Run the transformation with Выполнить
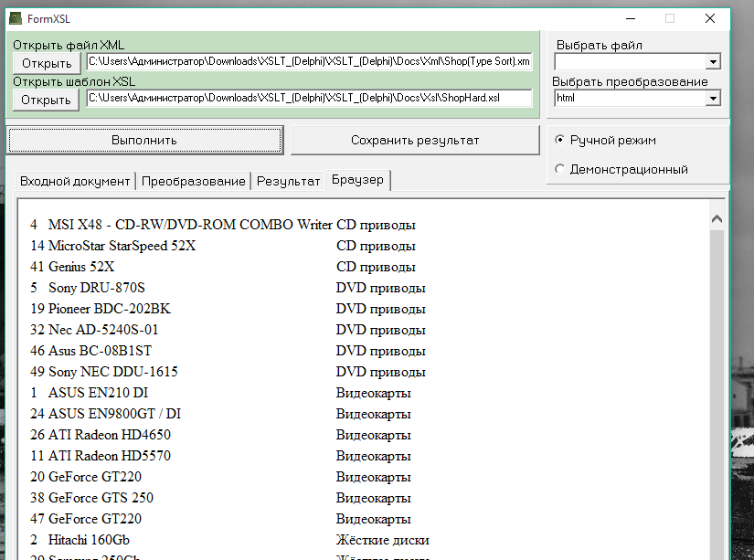The height and width of the screenshot is (560, 754). coord(144,140)
